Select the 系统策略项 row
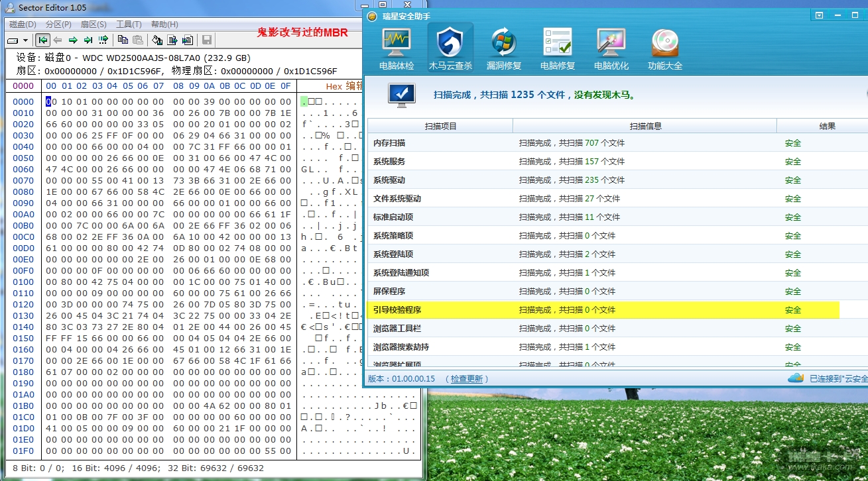This screenshot has width=868, height=481. click(x=617, y=235)
